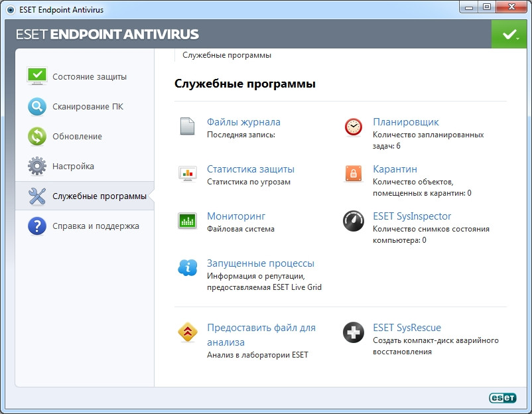
Task: Click the gear Настройка icon
Action: pyautogui.click(x=37, y=167)
